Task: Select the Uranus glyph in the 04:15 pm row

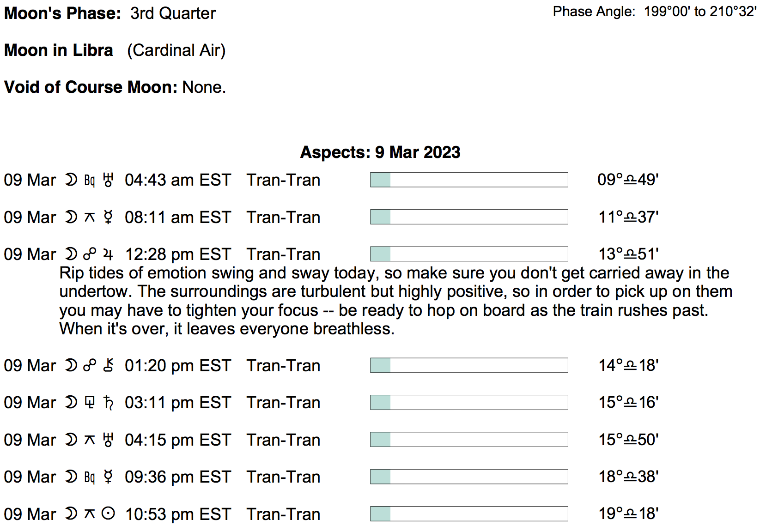Action: pyautogui.click(x=108, y=440)
